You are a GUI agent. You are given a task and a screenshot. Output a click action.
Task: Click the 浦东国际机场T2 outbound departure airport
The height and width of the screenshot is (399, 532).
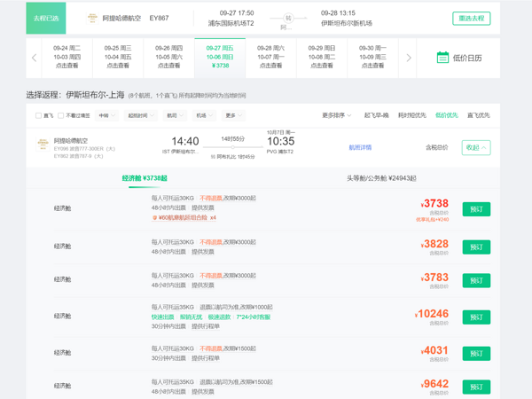[x=231, y=23]
